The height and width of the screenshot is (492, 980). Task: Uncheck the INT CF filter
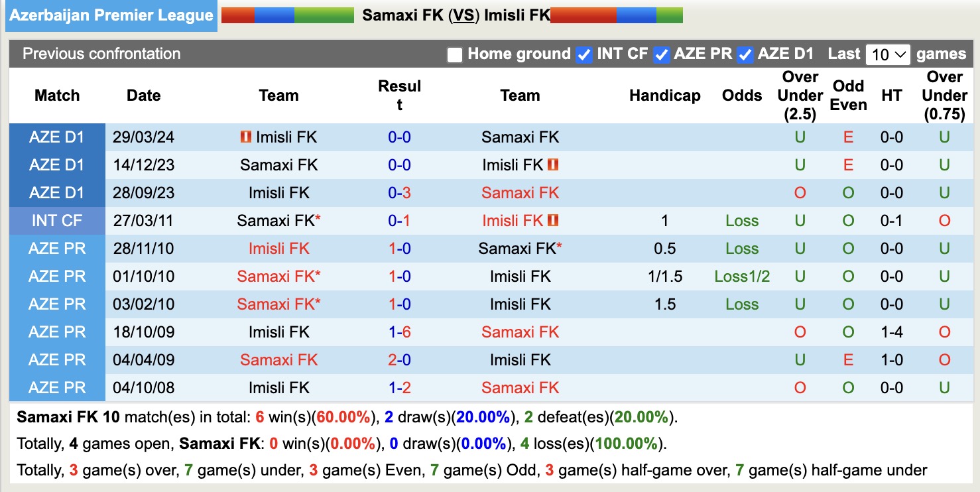584,54
